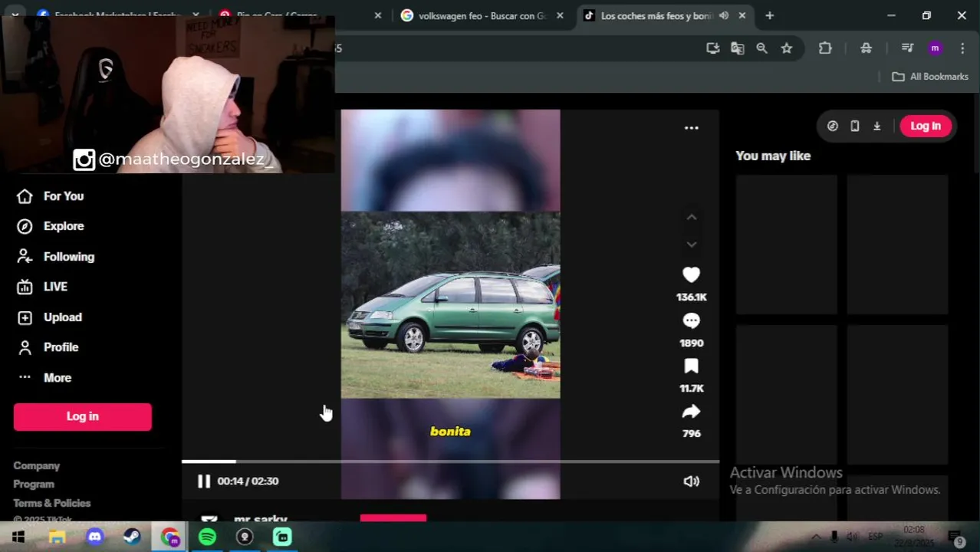This screenshot has width=980, height=552.
Task: Close the Los coches más feos tab
Action: click(x=742, y=15)
